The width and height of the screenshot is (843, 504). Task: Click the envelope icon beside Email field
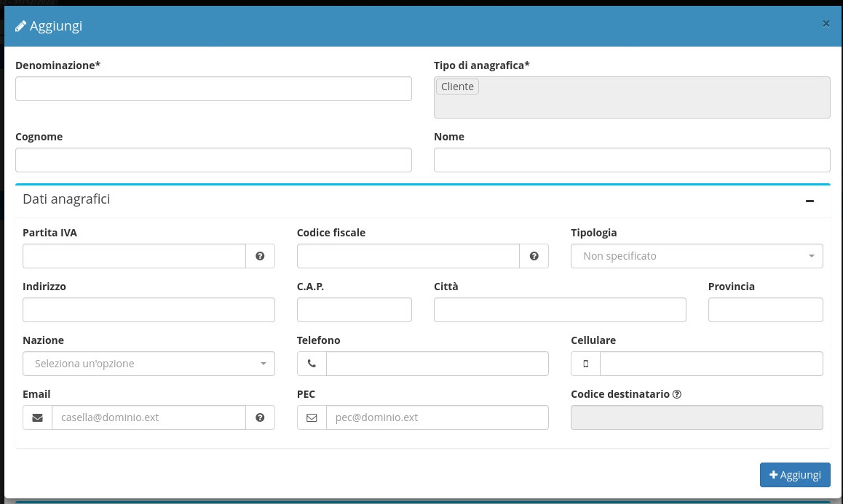(37, 417)
